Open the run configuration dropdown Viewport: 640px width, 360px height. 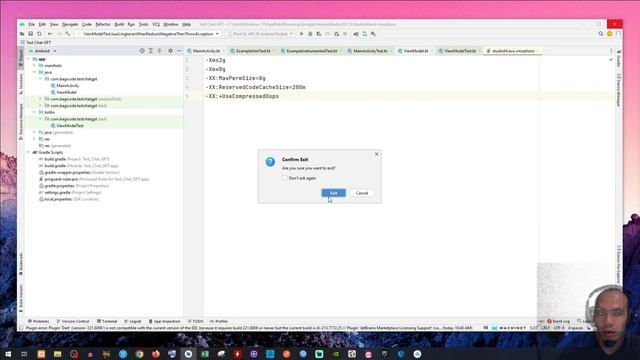(x=149, y=34)
